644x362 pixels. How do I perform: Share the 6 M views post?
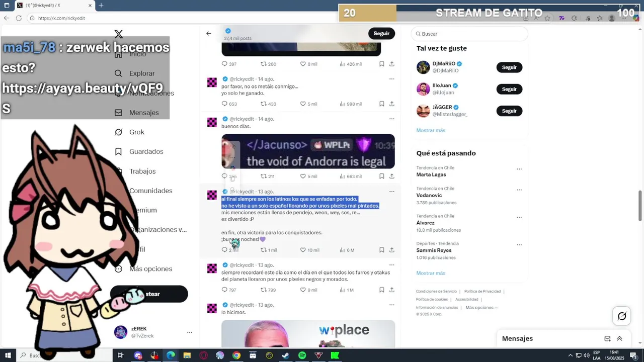[x=392, y=250]
